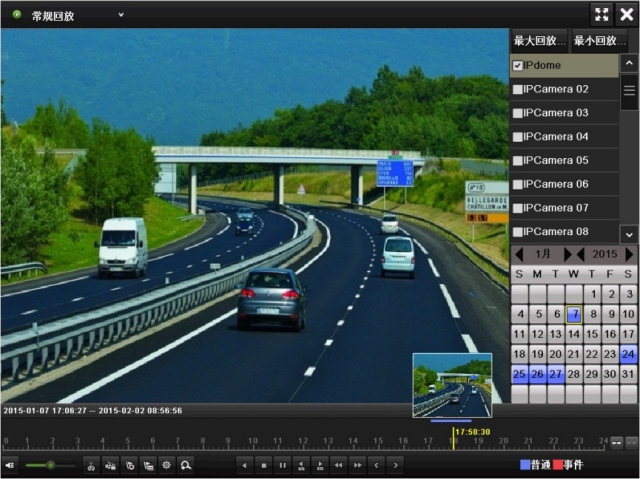
Task: Click the scissors clip-start icon
Action: click(91, 465)
